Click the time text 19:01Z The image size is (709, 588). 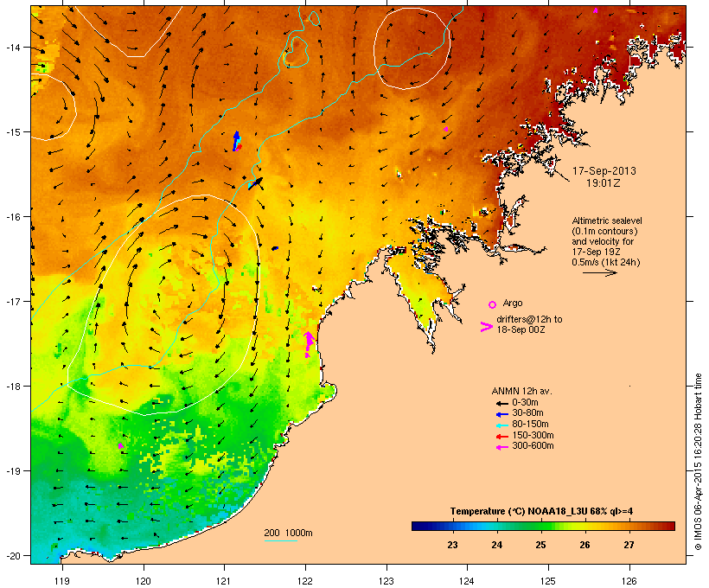604,183
